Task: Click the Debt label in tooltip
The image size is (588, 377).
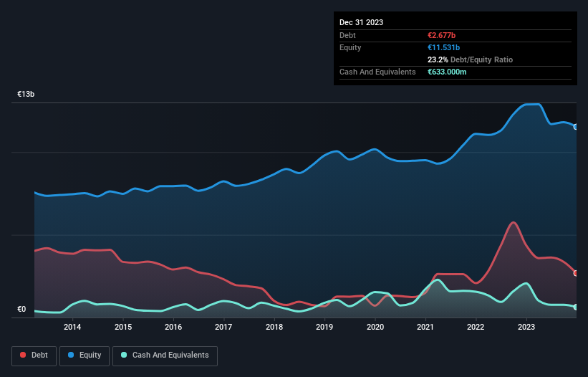Action: pos(347,35)
